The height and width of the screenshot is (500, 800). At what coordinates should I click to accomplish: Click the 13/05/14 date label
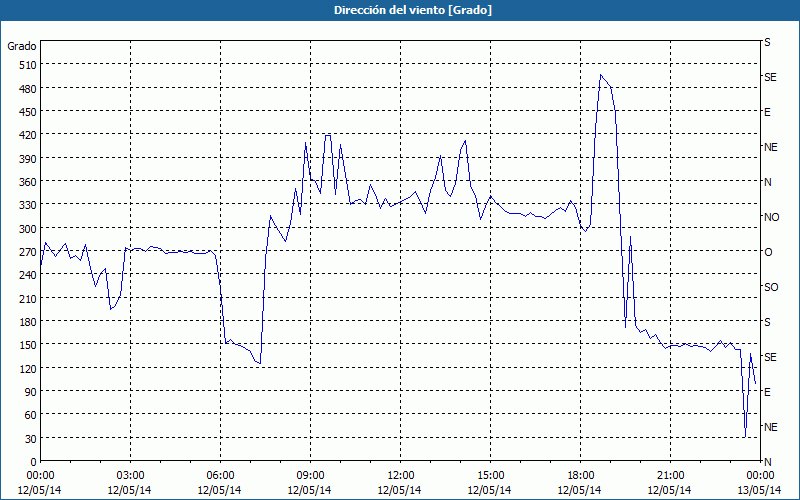point(760,490)
